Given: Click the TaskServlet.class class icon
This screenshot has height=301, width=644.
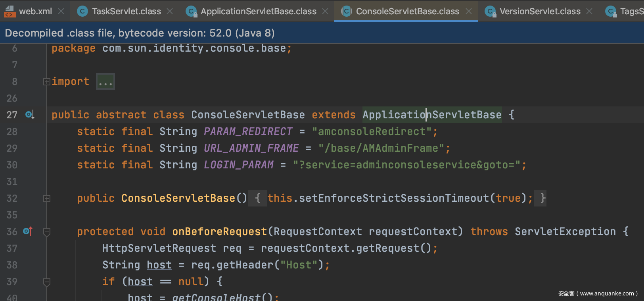Looking at the screenshot, I should click(82, 12).
